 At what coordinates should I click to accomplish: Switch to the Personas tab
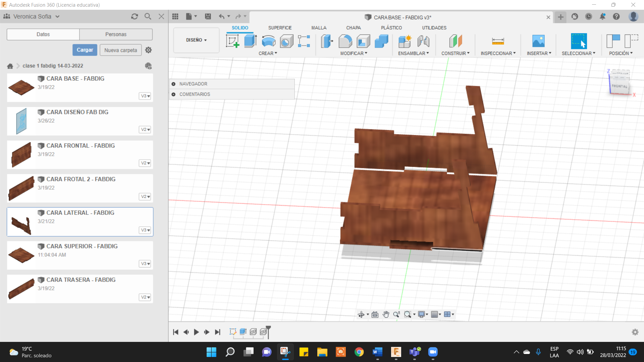point(116,34)
